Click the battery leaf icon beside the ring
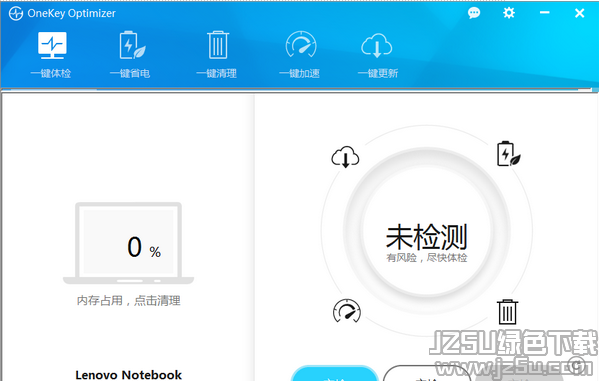This screenshot has height=381, width=599. point(508,154)
